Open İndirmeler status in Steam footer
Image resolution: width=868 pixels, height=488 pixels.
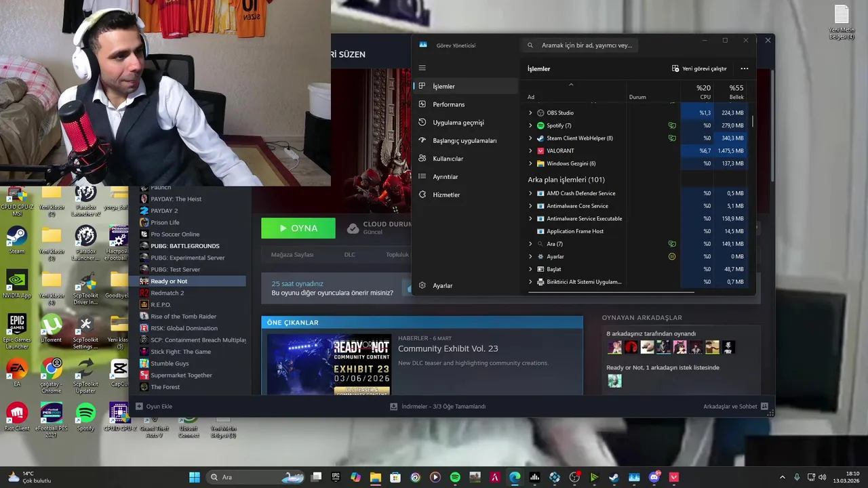(438, 407)
